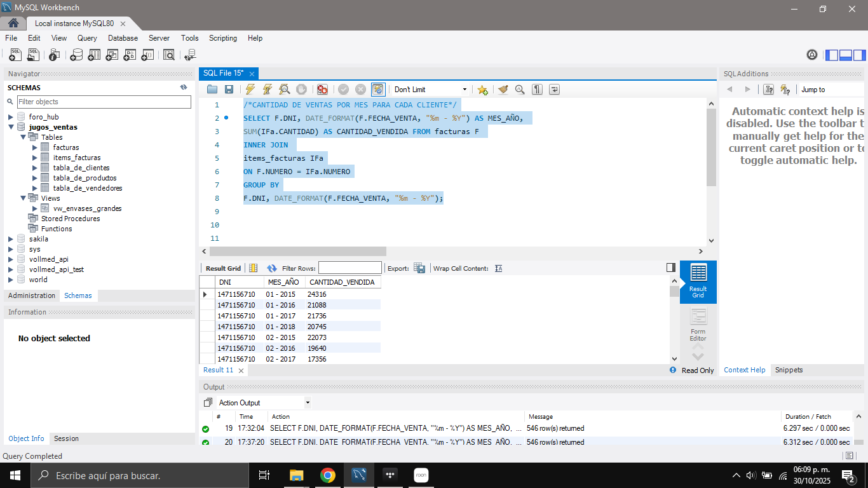Save the SQL script to file

click(229, 90)
